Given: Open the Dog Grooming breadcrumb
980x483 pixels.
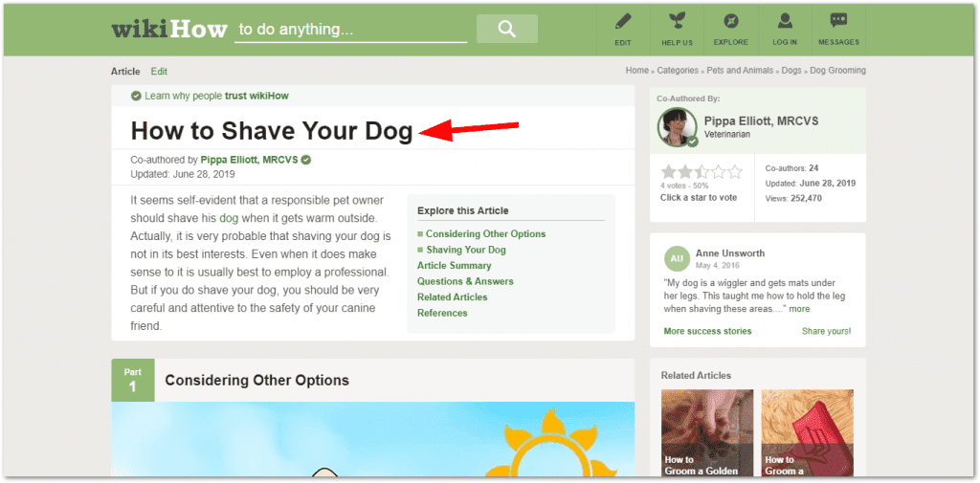Looking at the screenshot, I should click(x=838, y=71).
